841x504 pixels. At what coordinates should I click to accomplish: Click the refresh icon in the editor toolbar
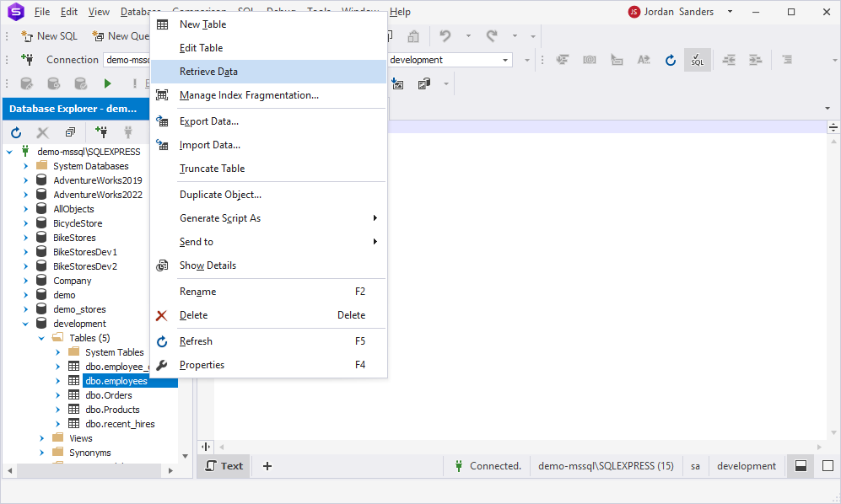(671, 60)
